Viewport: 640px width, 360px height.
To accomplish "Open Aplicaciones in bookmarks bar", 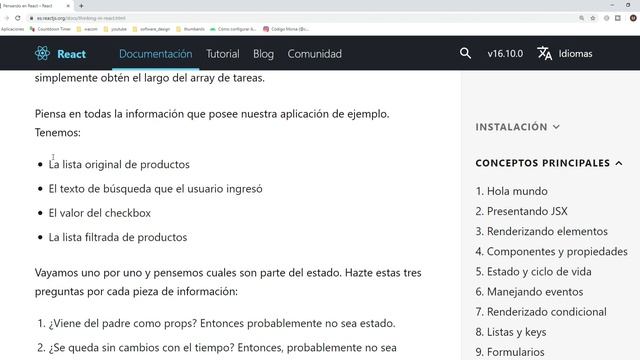I will 12,29.
